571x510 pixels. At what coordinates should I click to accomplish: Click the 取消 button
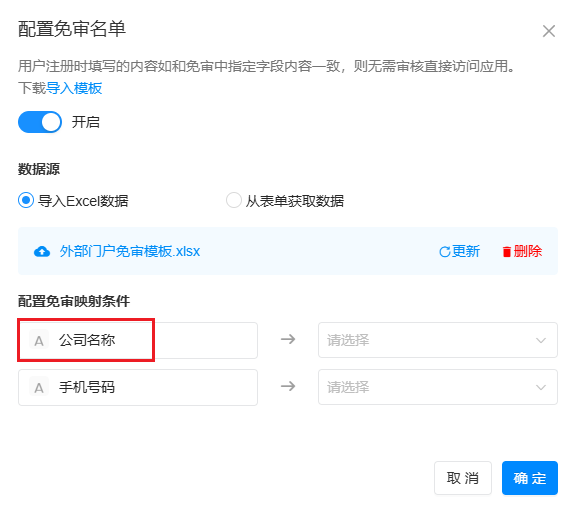click(x=462, y=478)
